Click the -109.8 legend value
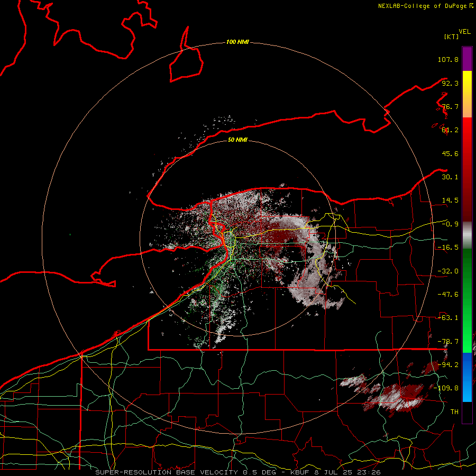476x476 pixels. pyautogui.click(x=446, y=388)
